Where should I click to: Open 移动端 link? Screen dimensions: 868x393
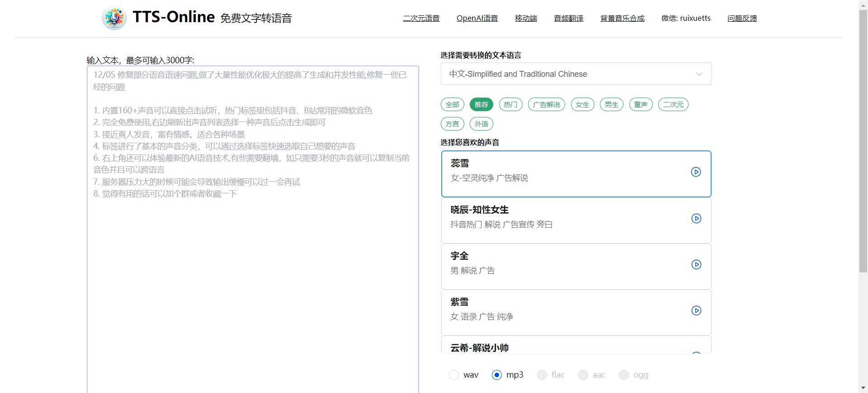point(526,18)
